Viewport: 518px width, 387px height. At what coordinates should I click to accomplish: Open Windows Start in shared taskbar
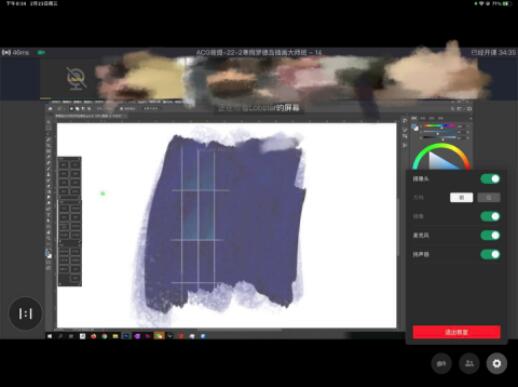point(50,336)
